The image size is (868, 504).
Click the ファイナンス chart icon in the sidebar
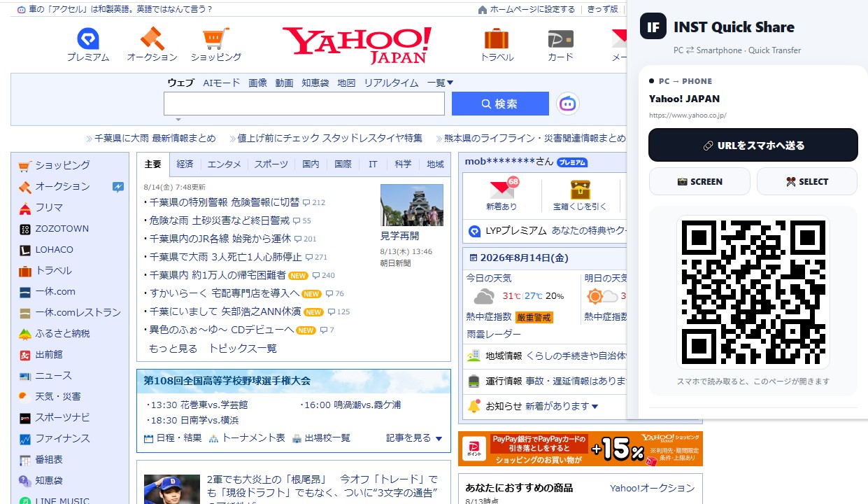(24, 439)
